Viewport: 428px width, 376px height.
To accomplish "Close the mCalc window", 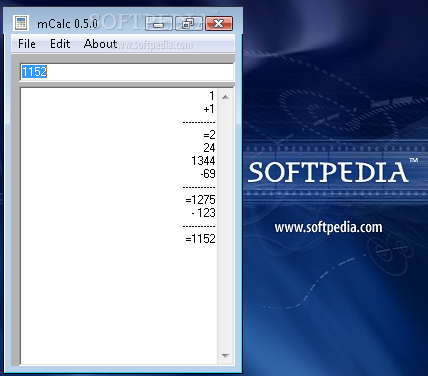I will 219,24.
